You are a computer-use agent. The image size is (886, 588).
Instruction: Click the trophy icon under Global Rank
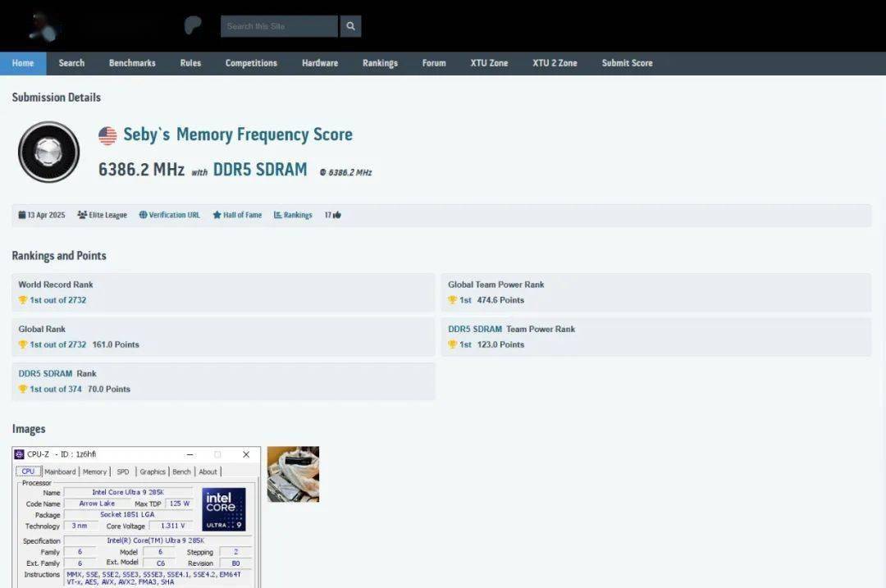(23, 344)
